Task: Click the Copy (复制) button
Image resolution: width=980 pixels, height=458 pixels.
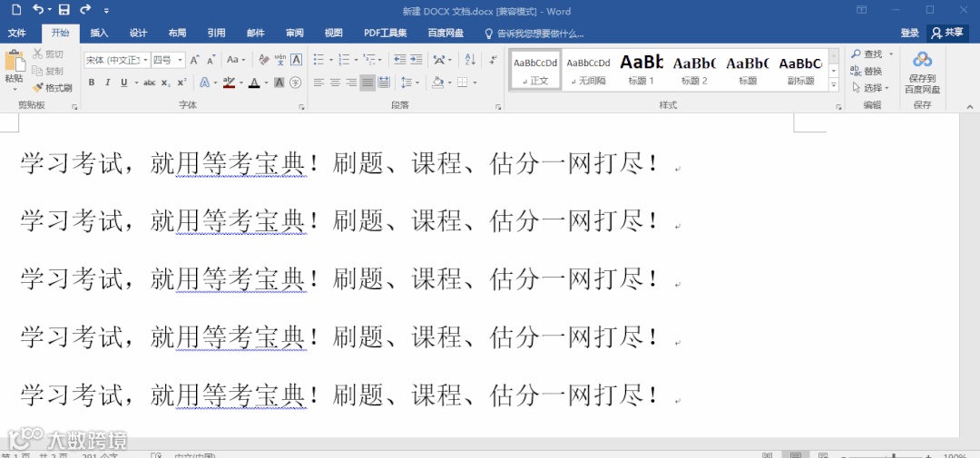Action: click(48, 72)
